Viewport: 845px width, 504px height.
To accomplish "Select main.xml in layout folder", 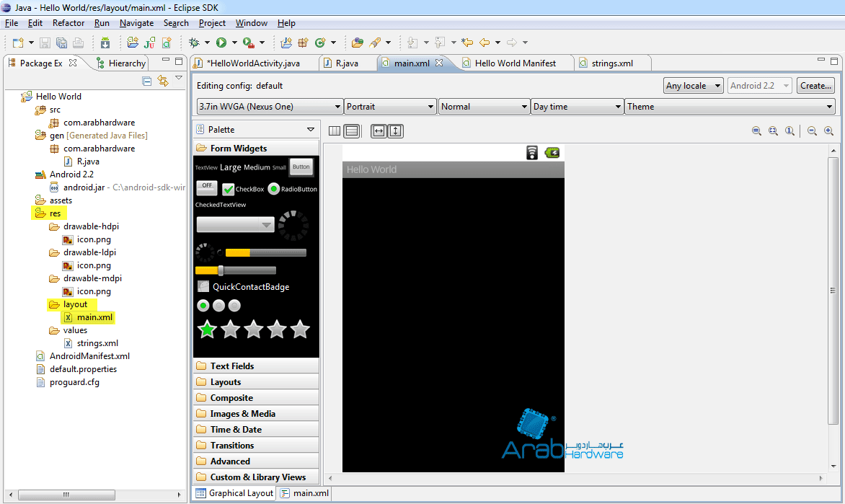I will point(89,317).
